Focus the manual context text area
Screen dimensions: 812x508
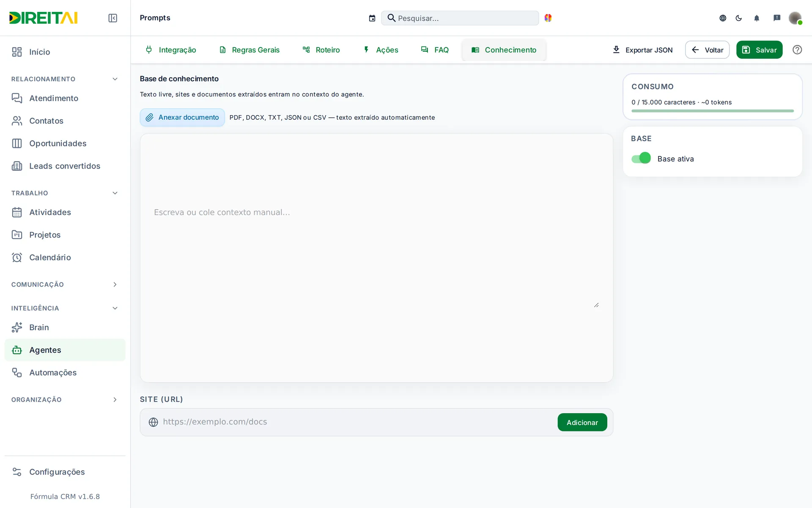click(x=376, y=258)
